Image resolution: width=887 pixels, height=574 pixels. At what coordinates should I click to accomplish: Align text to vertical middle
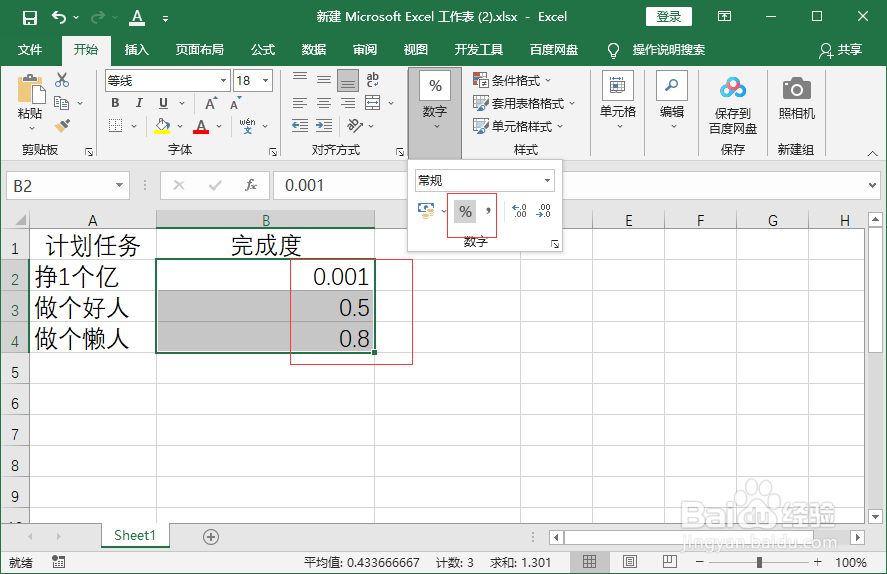pos(324,80)
